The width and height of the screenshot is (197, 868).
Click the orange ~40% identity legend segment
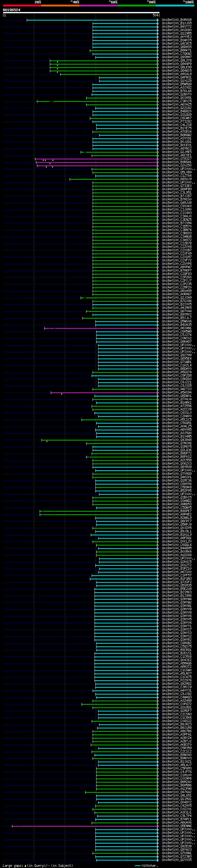60,6
